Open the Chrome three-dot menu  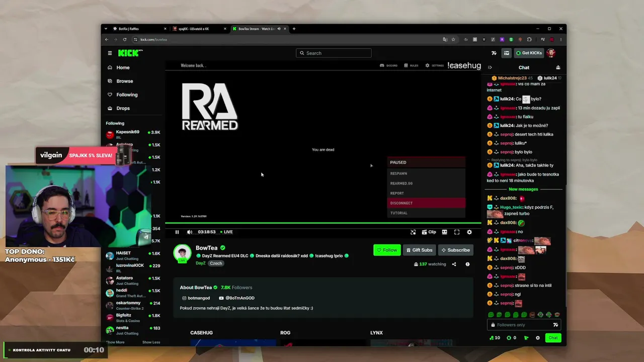tap(561, 39)
